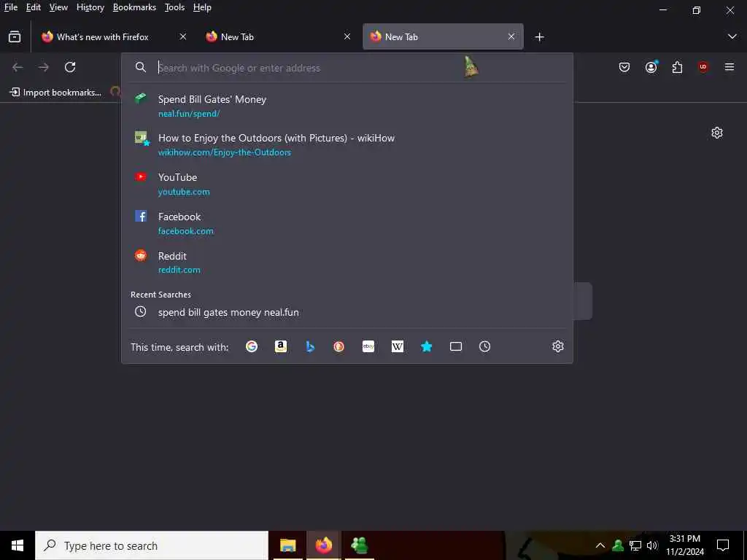Open volume tray icon
This screenshot has width=747, height=560.
click(652, 545)
